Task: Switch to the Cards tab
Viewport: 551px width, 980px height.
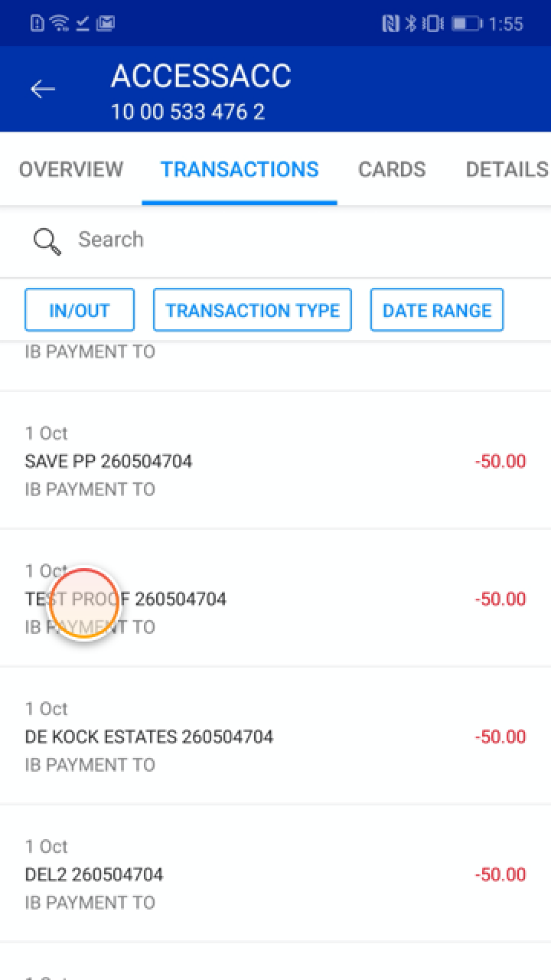Action: [x=392, y=169]
